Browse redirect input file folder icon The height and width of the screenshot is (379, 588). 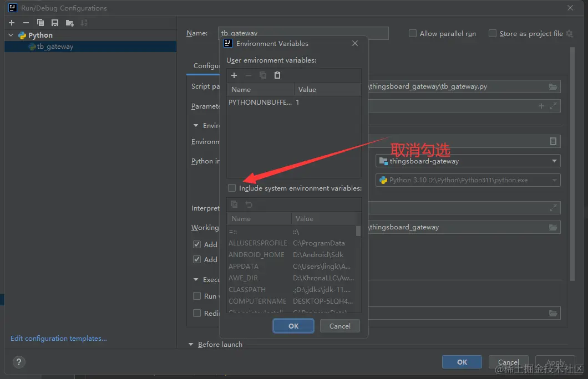pyautogui.click(x=552, y=313)
